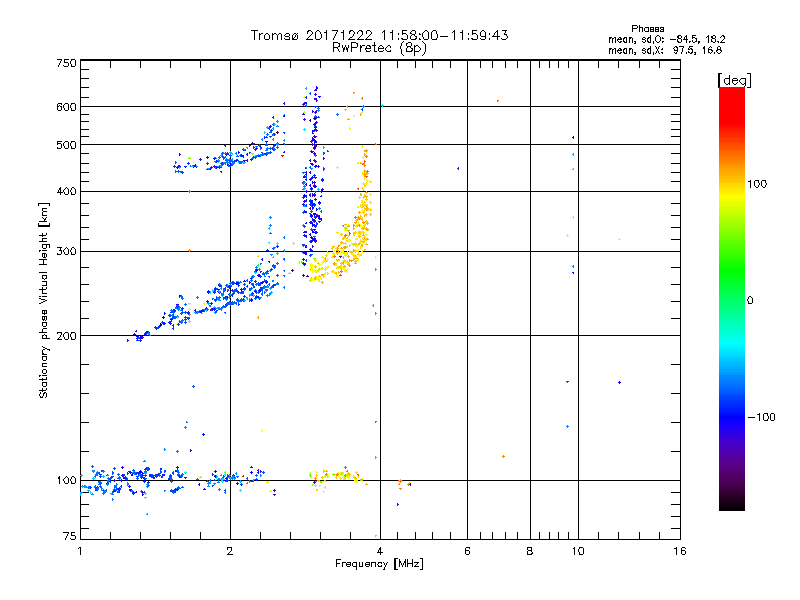Click the '[deg]' colorbar unit label
The height and width of the screenshot is (600, 800).
coord(734,80)
